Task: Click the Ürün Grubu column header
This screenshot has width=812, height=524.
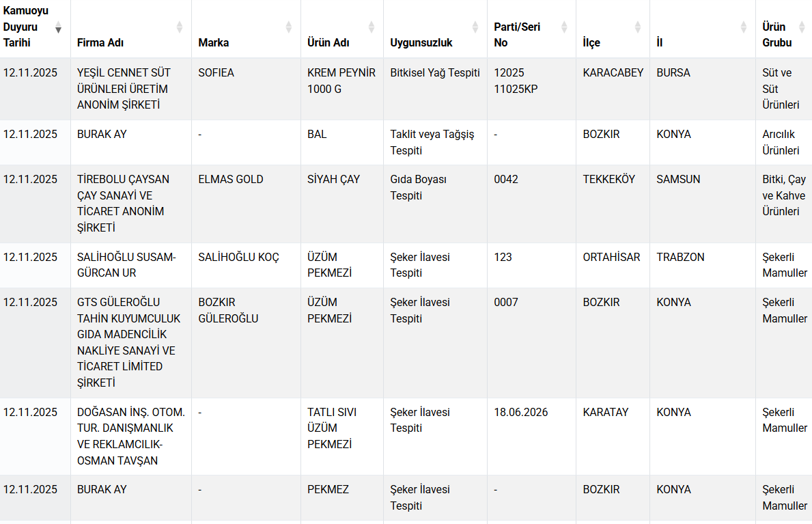Action: (x=776, y=35)
